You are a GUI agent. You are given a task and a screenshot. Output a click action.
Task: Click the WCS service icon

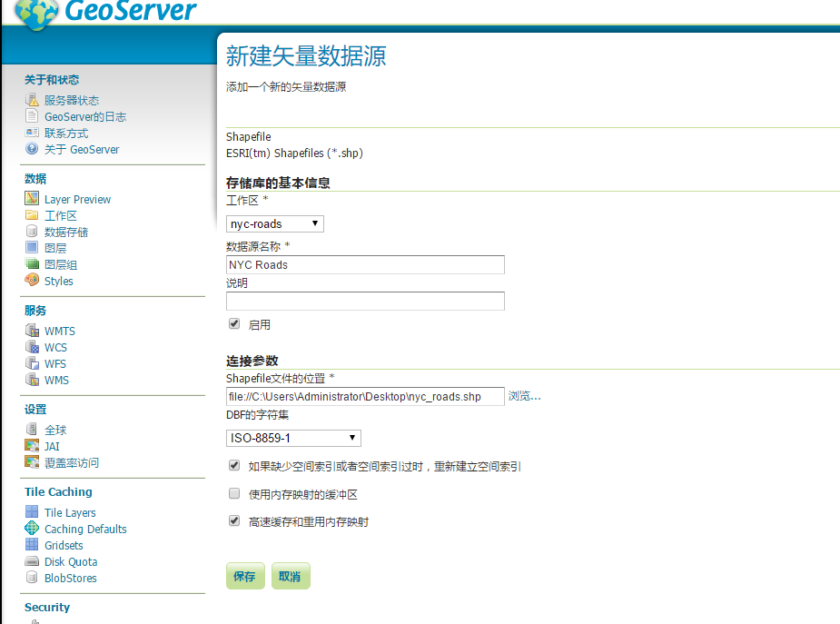32,346
